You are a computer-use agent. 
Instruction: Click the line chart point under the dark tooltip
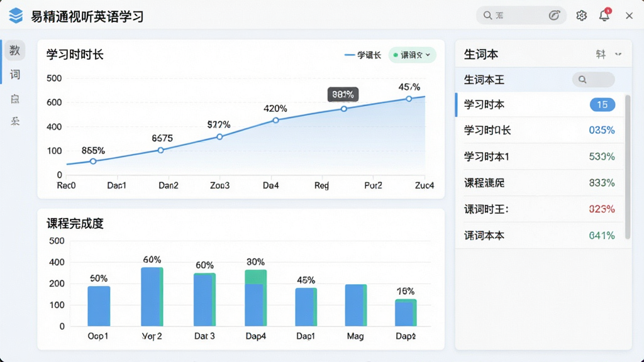pyautogui.click(x=344, y=109)
